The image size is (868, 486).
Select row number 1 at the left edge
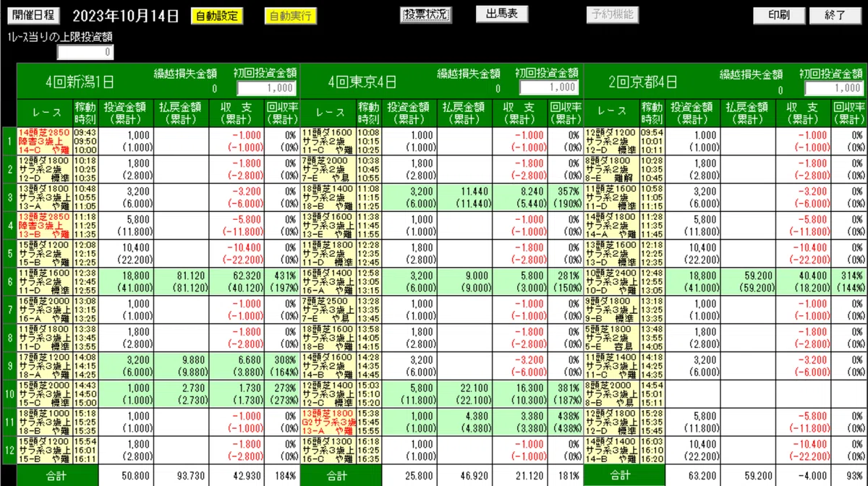(x=9, y=141)
